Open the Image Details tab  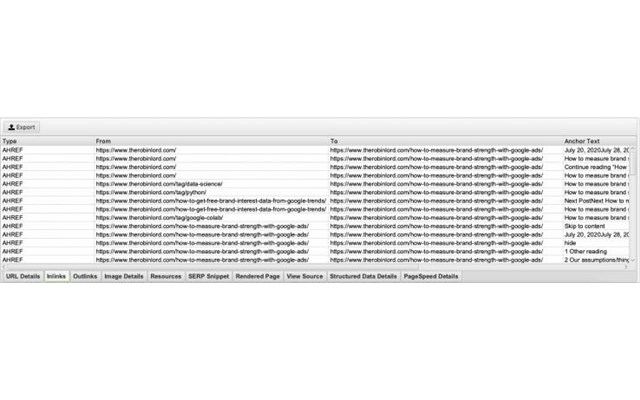[x=124, y=276]
